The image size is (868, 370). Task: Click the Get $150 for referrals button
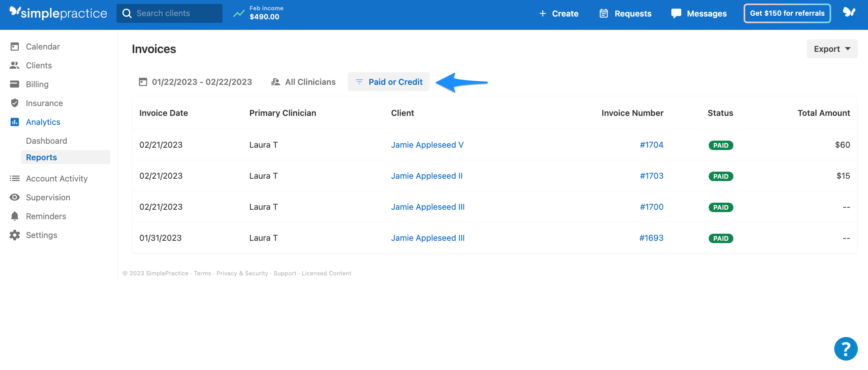tap(787, 13)
